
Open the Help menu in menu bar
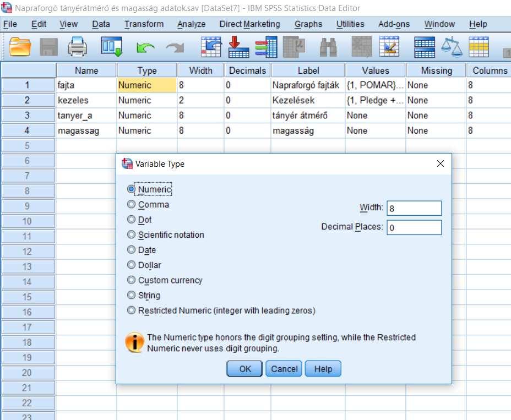478,24
